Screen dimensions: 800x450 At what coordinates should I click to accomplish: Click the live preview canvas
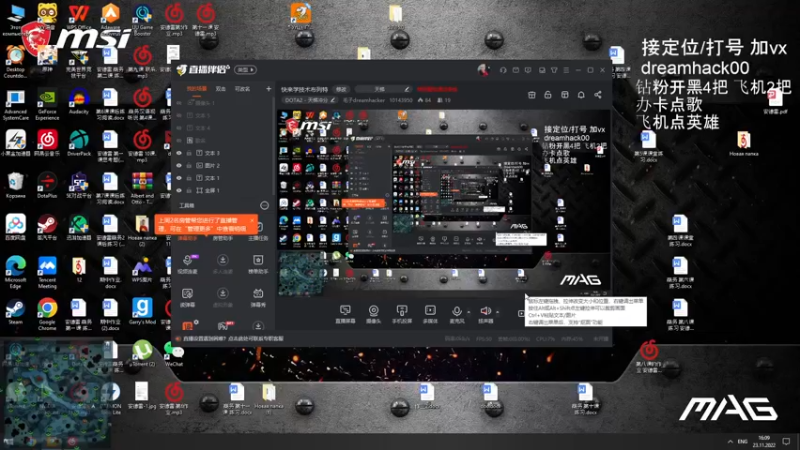[444, 202]
